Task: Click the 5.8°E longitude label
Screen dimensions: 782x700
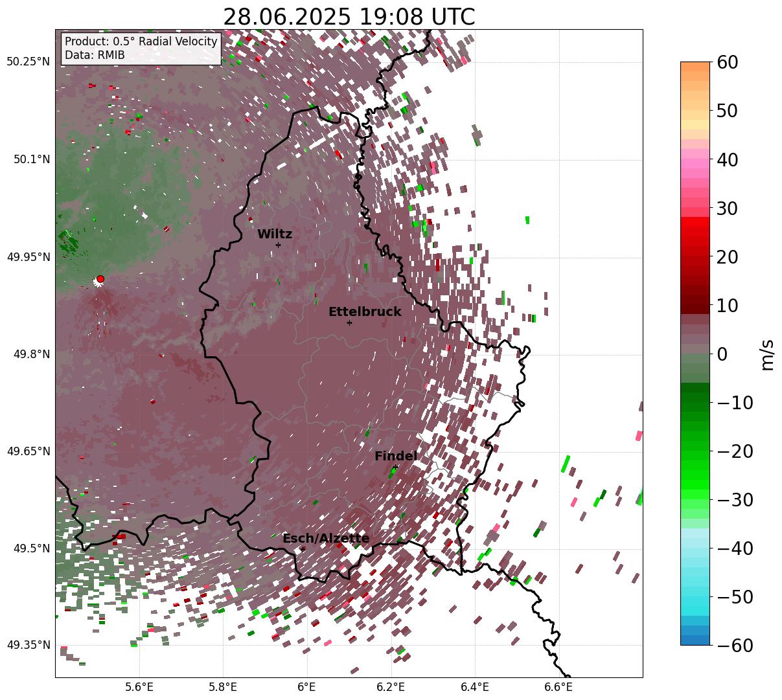Action: point(223,687)
